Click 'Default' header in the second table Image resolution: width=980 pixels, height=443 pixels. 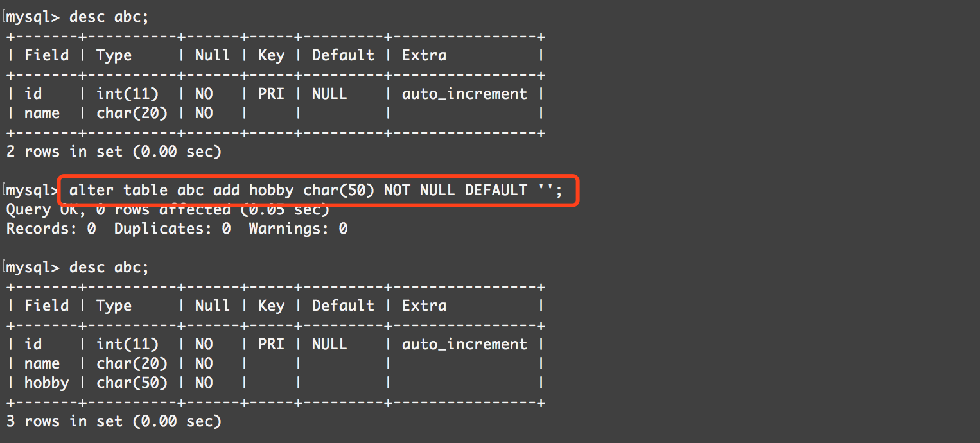coord(343,306)
